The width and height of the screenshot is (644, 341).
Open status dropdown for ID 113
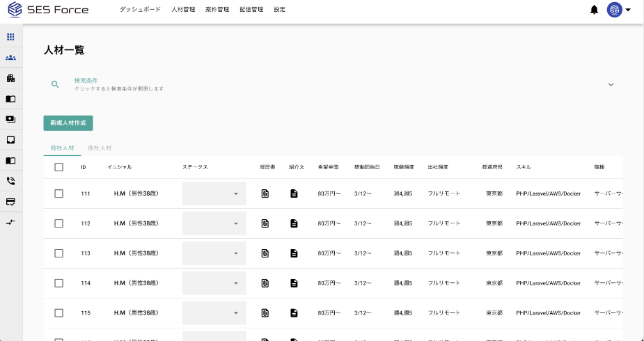[x=214, y=253]
